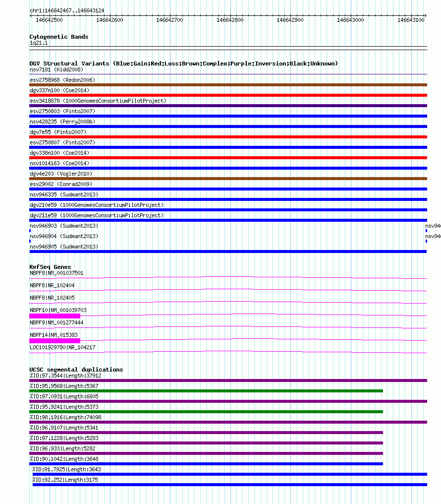Image resolution: width=441 pixels, height=504 pixels.
Task: Open variant nsv1014163 (Coe2014)
Action: [59, 163]
